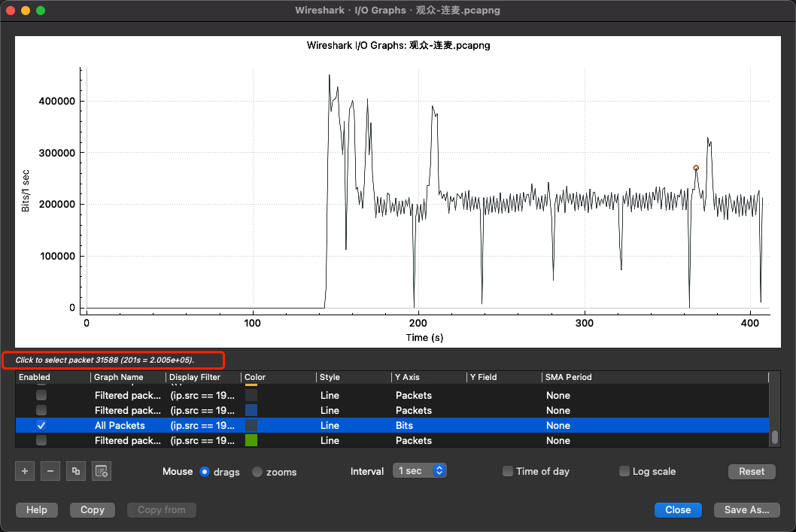Viewport: 796px width, 532px height.
Task: Pick the blue color swatch in Filtered pack... row
Action: tap(251, 410)
